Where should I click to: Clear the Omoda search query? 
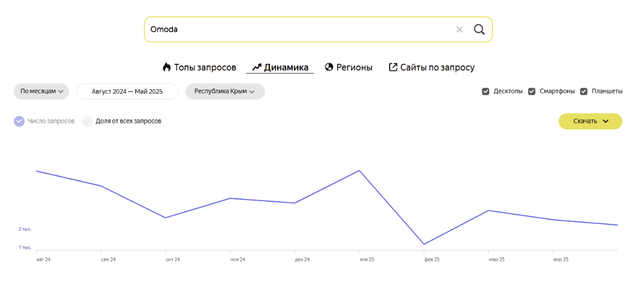click(459, 29)
